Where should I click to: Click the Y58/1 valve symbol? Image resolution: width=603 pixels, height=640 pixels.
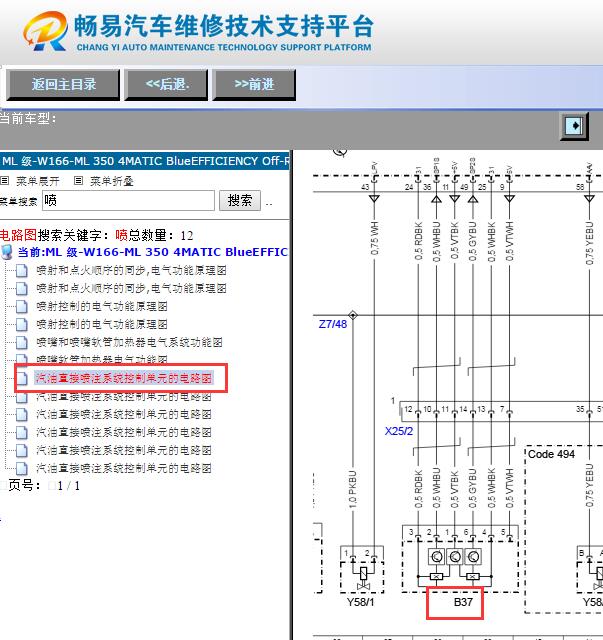[362, 577]
